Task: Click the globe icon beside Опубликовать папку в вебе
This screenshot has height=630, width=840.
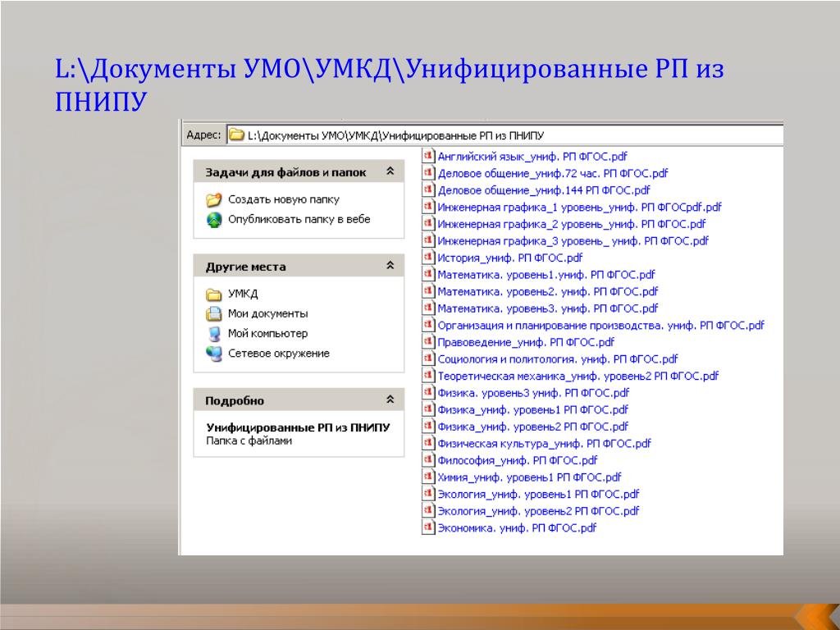Action: point(214,220)
